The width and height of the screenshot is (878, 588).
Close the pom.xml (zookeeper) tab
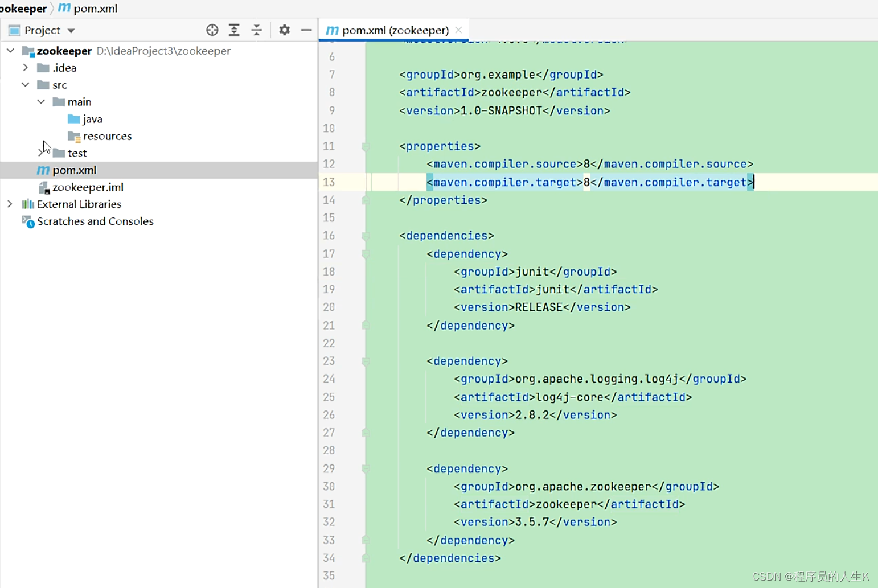pos(458,30)
